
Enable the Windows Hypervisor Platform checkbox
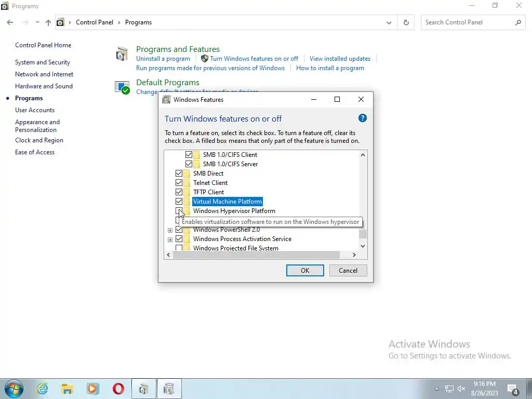tap(179, 211)
